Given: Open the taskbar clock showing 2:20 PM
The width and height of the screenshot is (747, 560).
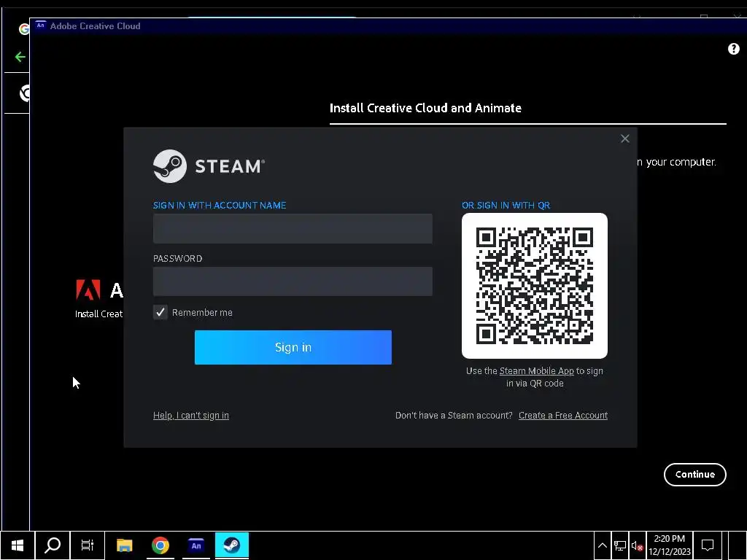Looking at the screenshot, I should pos(670,545).
